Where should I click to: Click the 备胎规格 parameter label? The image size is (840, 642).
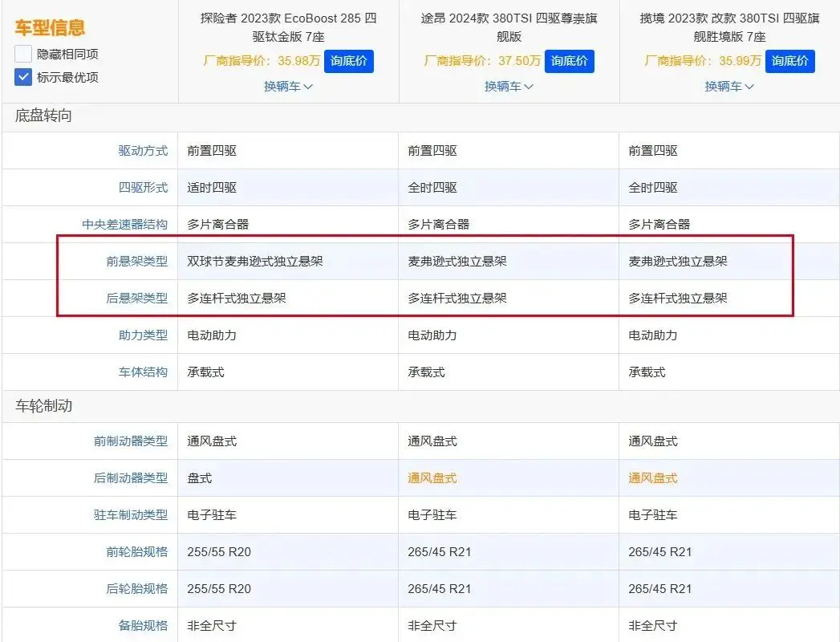143,626
